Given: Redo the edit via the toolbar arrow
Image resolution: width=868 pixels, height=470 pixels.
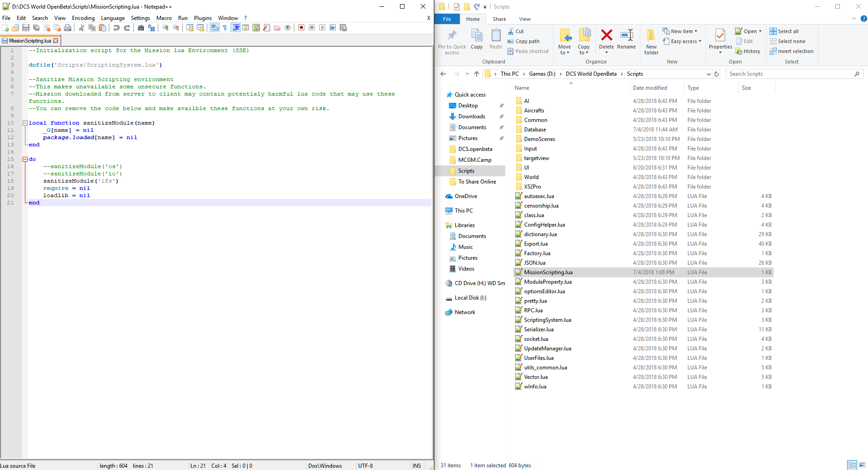Looking at the screenshot, I should point(127,28).
